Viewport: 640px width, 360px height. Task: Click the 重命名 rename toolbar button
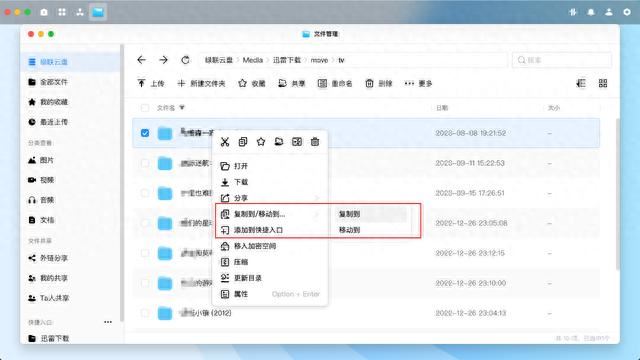click(335, 84)
